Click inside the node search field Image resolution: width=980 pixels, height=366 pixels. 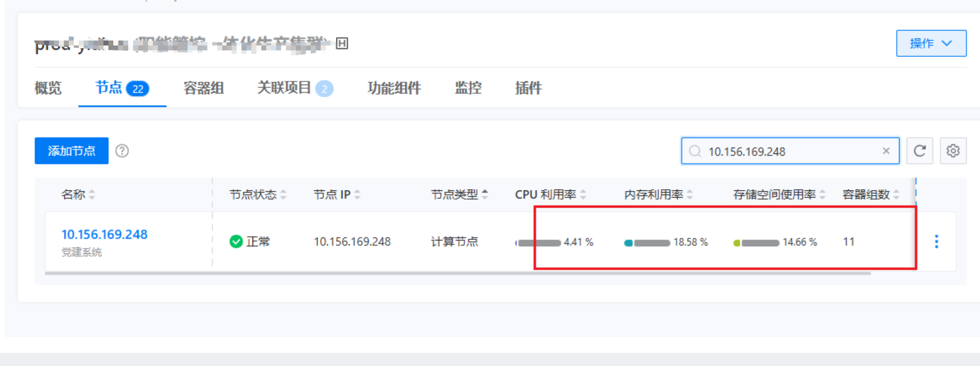click(790, 151)
